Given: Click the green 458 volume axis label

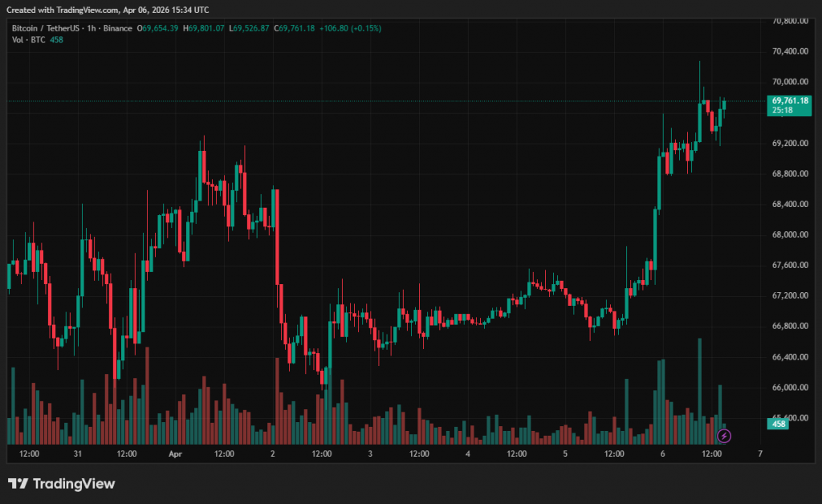Looking at the screenshot, I should [x=778, y=423].
